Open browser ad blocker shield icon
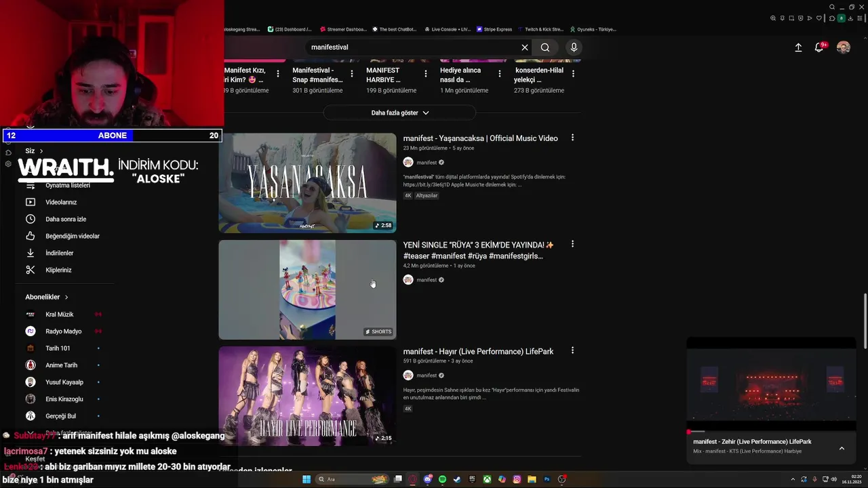The width and height of the screenshot is (868, 488). tap(800, 18)
